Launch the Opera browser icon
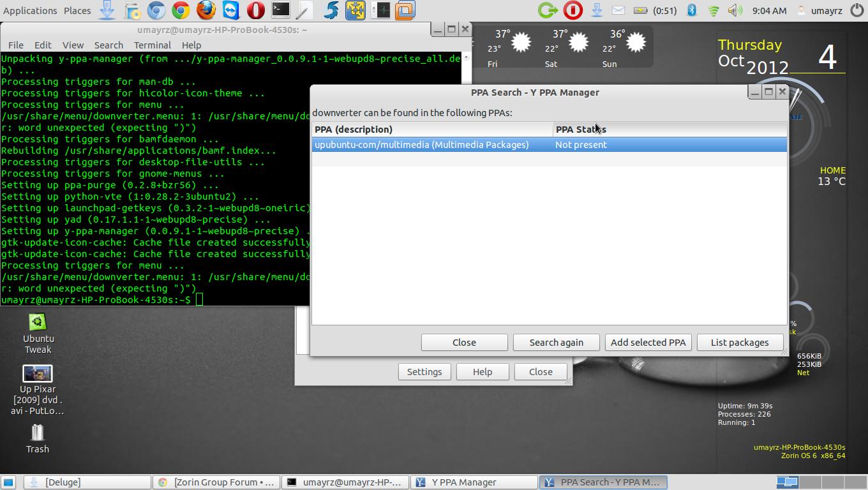The image size is (868, 490). click(255, 10)
